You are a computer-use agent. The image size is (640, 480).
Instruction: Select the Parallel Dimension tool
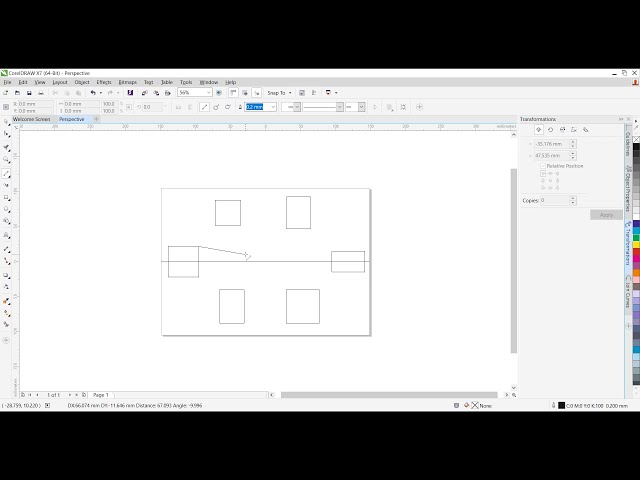6,249
